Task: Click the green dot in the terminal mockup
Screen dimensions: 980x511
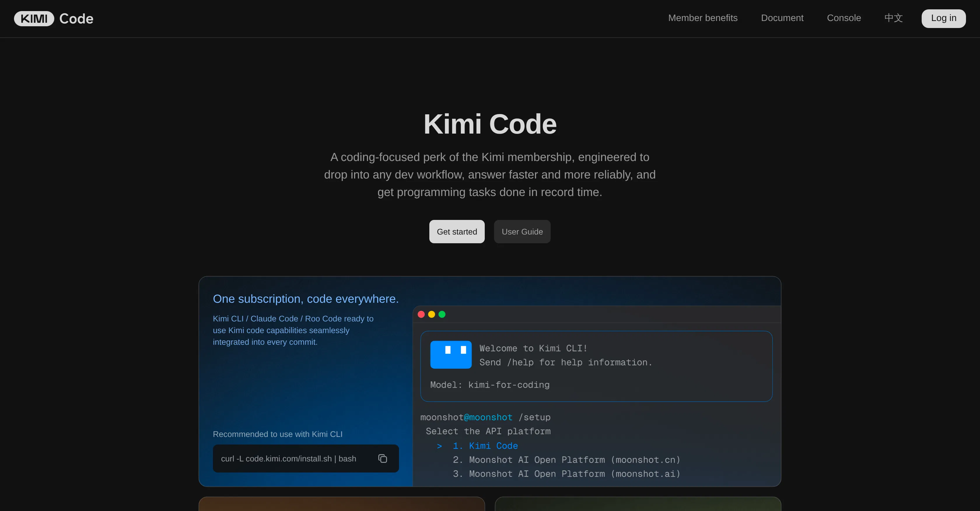Action: point(442,314)
